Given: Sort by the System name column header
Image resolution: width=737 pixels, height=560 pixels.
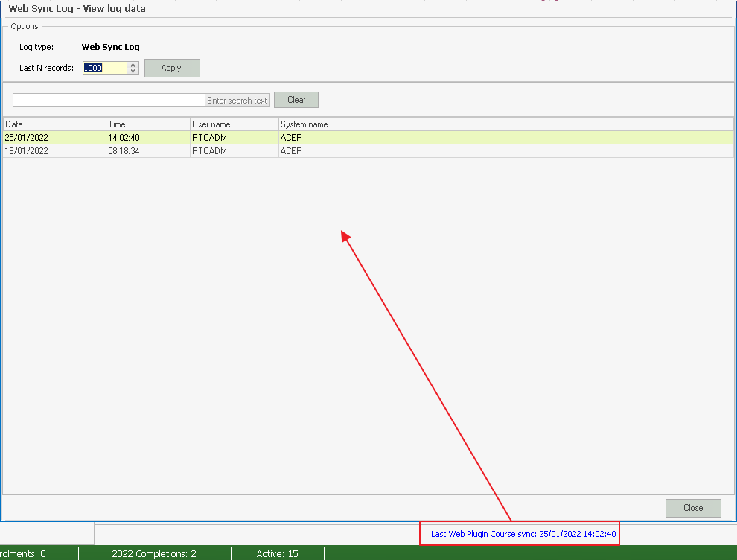Looking at the screenshot, I should point(505,124).
